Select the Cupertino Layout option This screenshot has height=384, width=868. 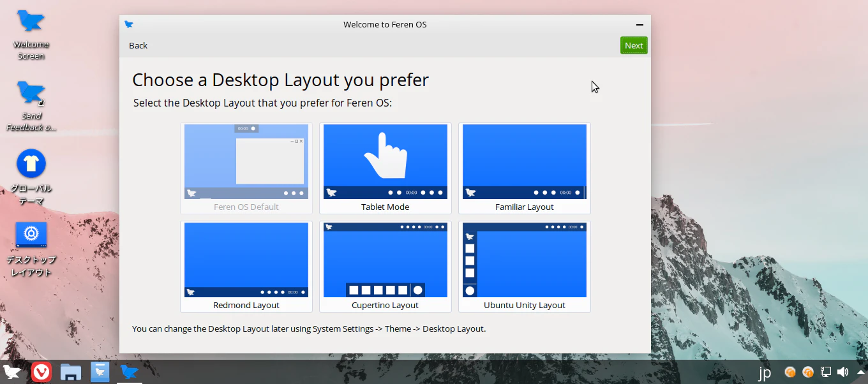tap(385, 267)
